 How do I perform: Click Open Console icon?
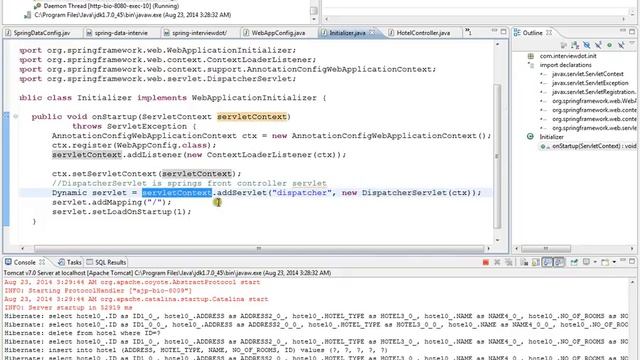click(x=605, y=262)
